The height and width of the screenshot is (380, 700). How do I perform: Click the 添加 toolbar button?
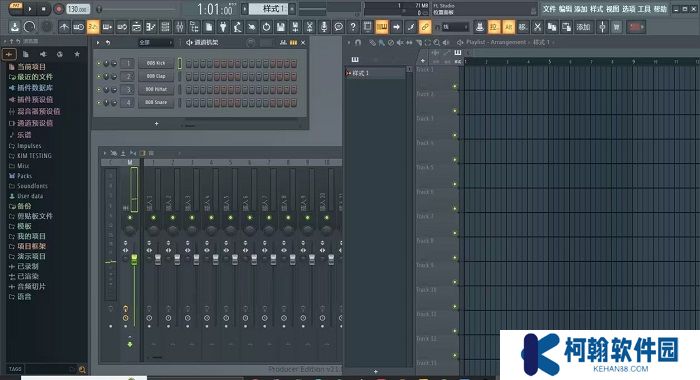point(583,27)
